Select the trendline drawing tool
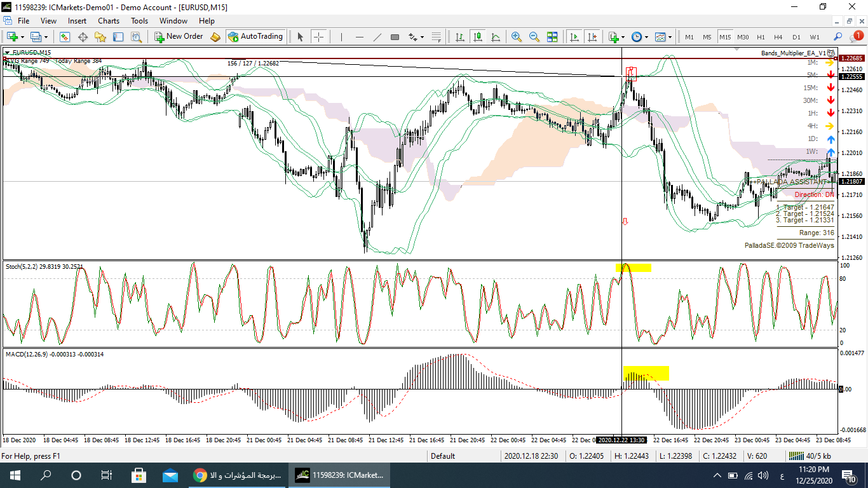Image resolution: width=868 pixels, height=488 pixels. click(x=377, y=37)
